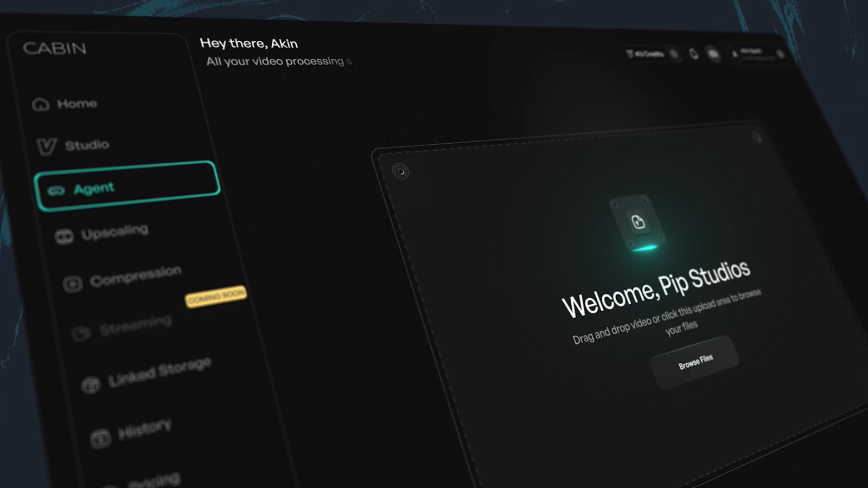This screenshot has height=488, width=868.
Task: Open the Compression section
Action: [x=122, y=278]
